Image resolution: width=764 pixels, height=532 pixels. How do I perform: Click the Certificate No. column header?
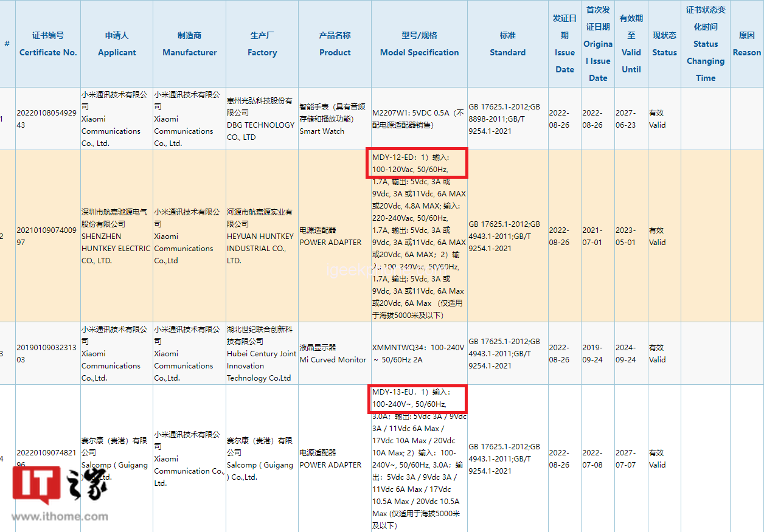[x=48, y=44]
